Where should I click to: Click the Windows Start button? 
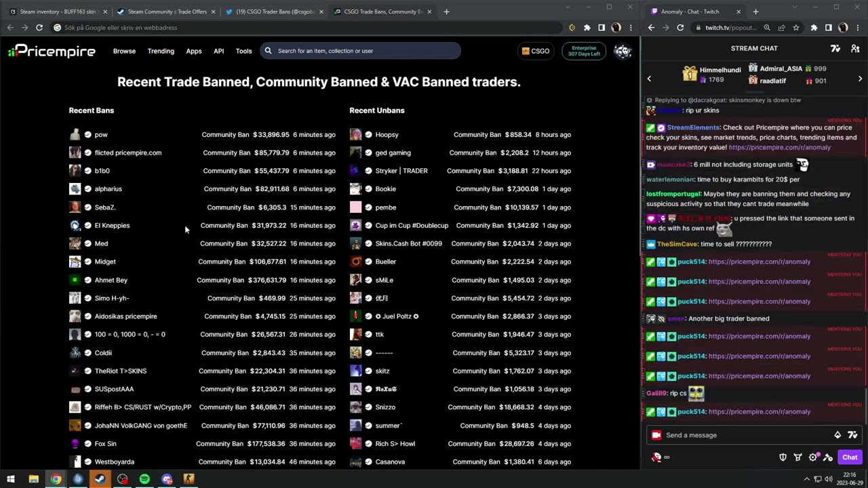pyautogui.click(x=11, y=479)
